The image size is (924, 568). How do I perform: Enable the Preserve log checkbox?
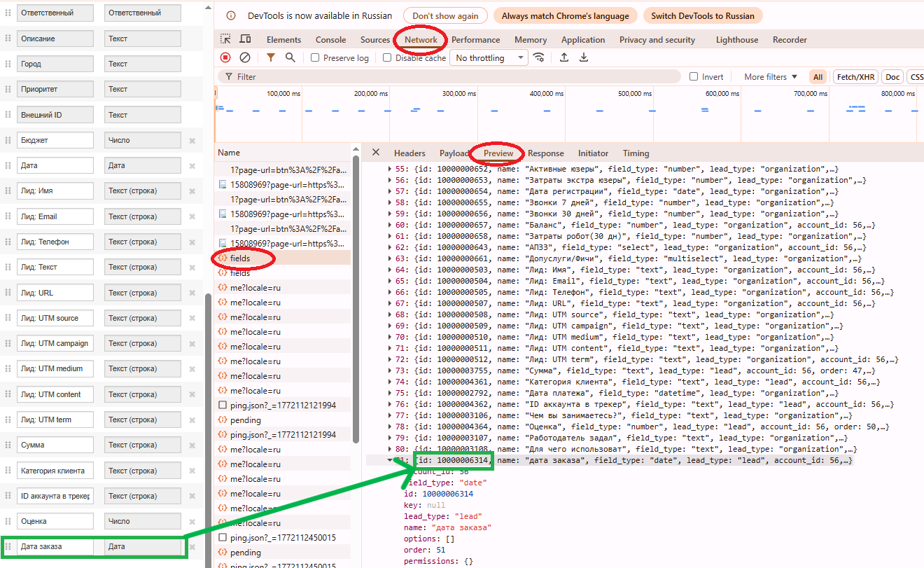[315, 58]
